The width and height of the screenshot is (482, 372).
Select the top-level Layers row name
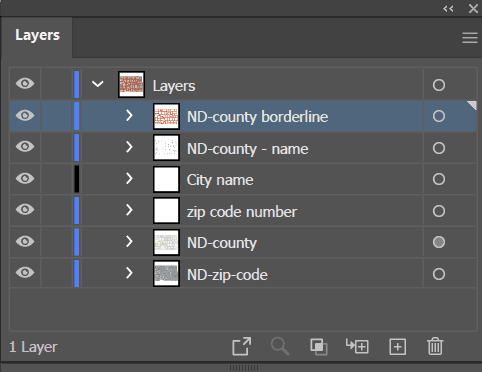[x=174, y=86]
